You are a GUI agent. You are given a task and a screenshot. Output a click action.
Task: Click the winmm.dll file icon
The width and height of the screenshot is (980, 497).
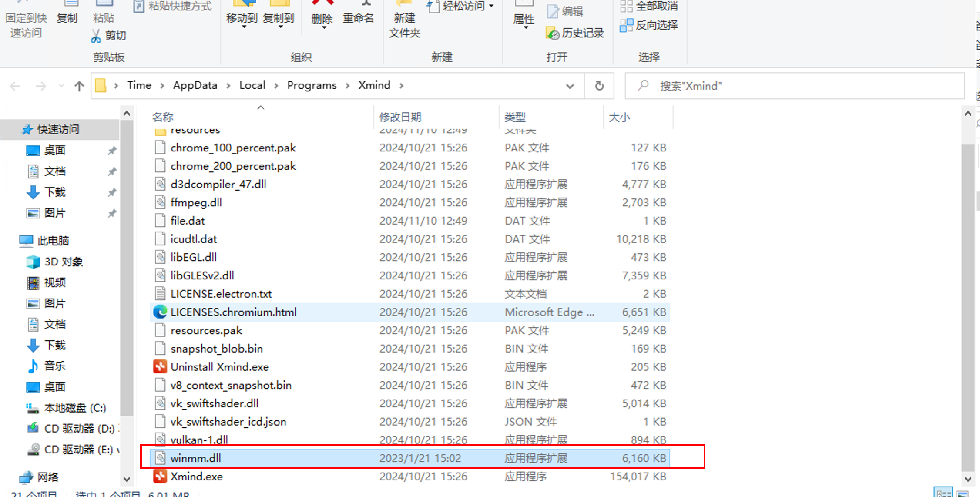pos(160,458)
